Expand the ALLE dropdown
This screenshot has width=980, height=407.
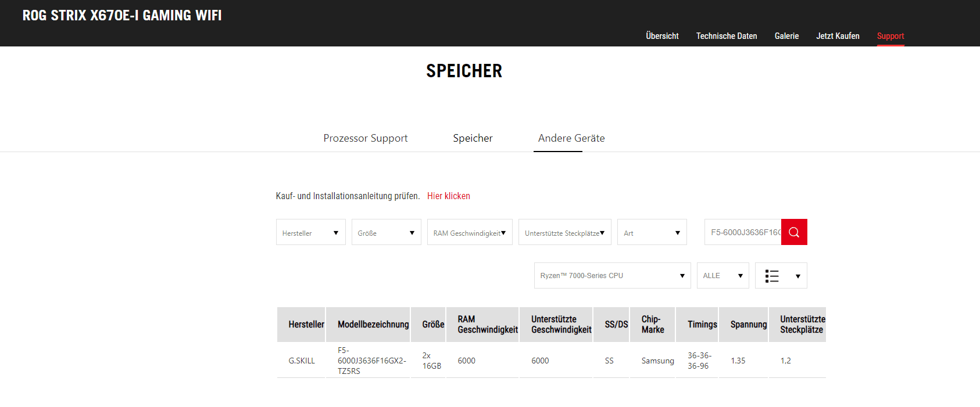pyautogui.click(x=723, y=276)
